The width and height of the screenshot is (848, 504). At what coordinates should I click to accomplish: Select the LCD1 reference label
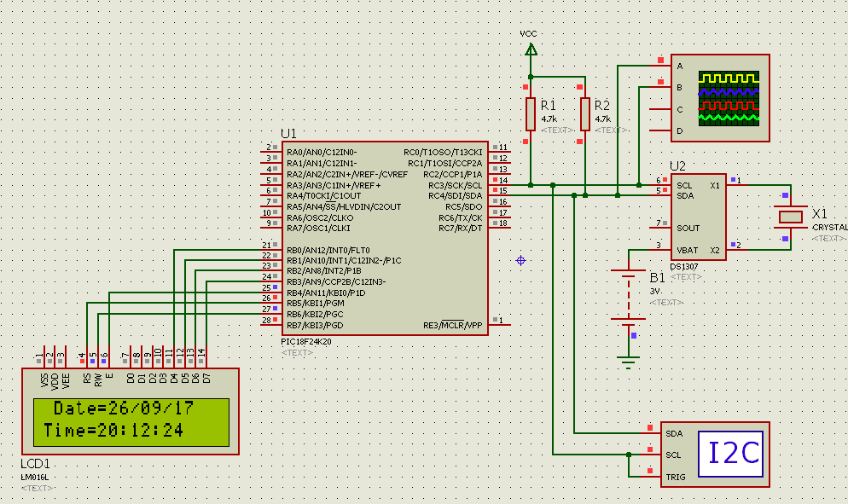tap(35, 464)
